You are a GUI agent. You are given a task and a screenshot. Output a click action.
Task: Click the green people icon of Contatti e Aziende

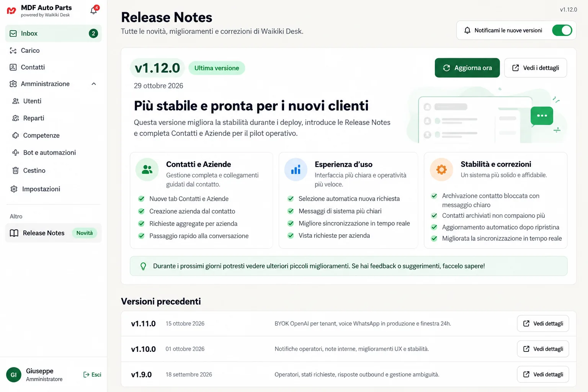[x=147, y=170]
